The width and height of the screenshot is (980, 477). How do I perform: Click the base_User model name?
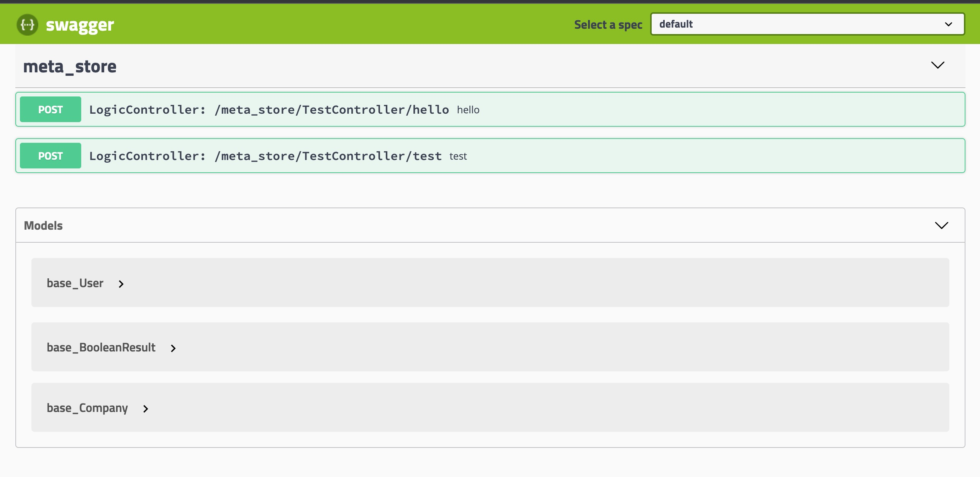tap(75, 283)
